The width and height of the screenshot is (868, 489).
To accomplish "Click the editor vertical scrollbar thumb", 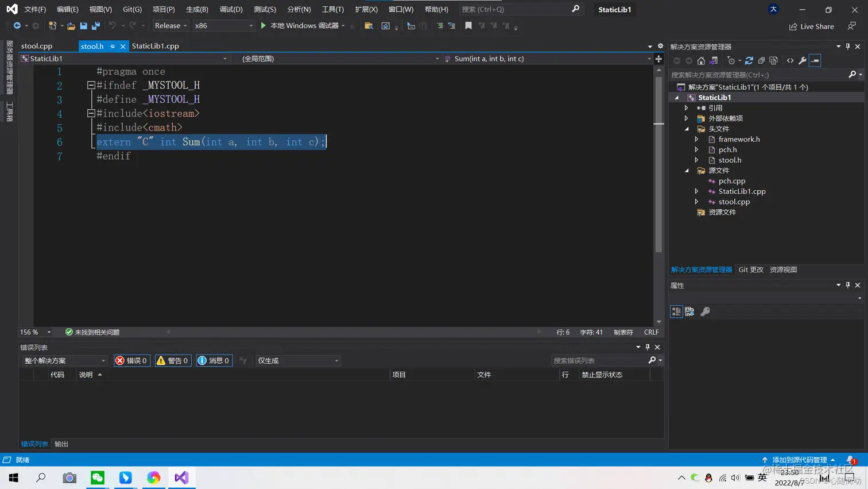I will click(658, 164).
